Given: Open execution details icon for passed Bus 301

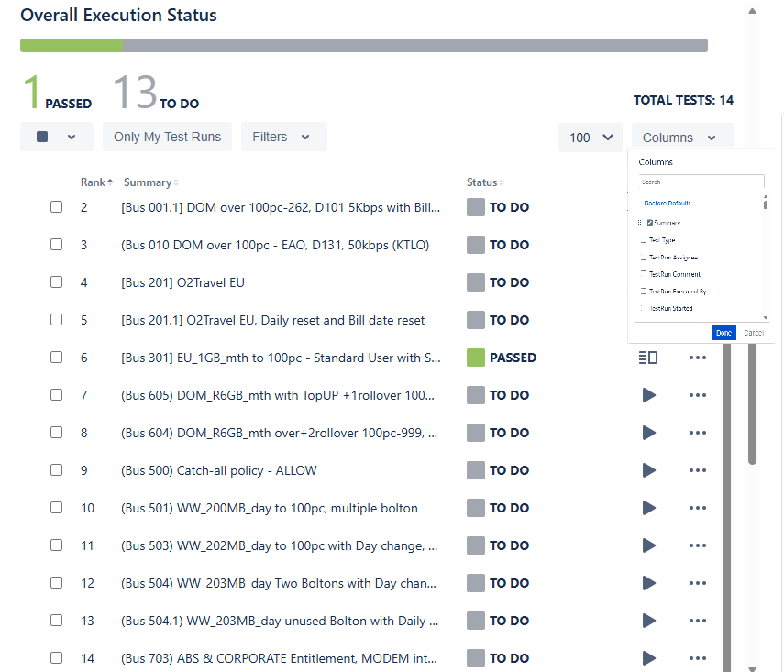Looking at the screenshot, I should [x=648, y=358].
